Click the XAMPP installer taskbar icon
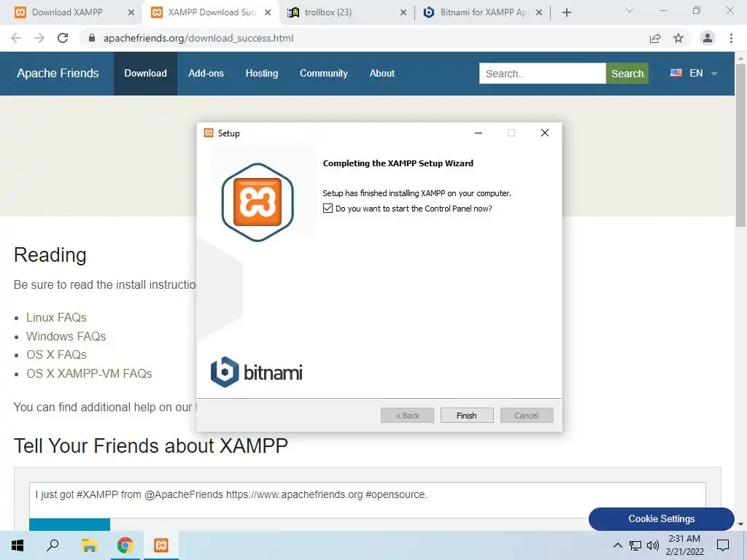The image size is (747, 560). [161, 545]
